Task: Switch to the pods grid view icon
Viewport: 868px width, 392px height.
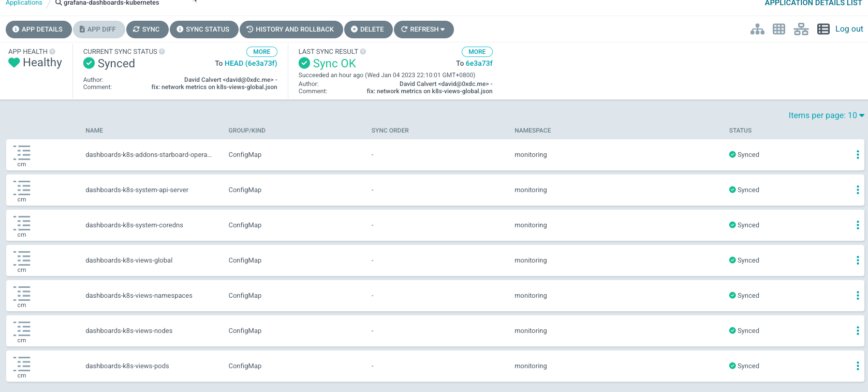Action: tap(779, 29)
